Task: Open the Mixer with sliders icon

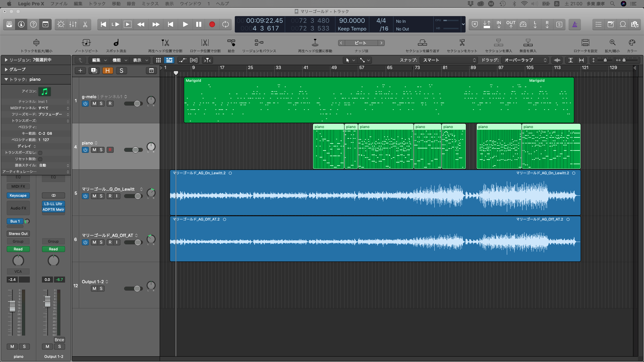Action: coord(73,24)
